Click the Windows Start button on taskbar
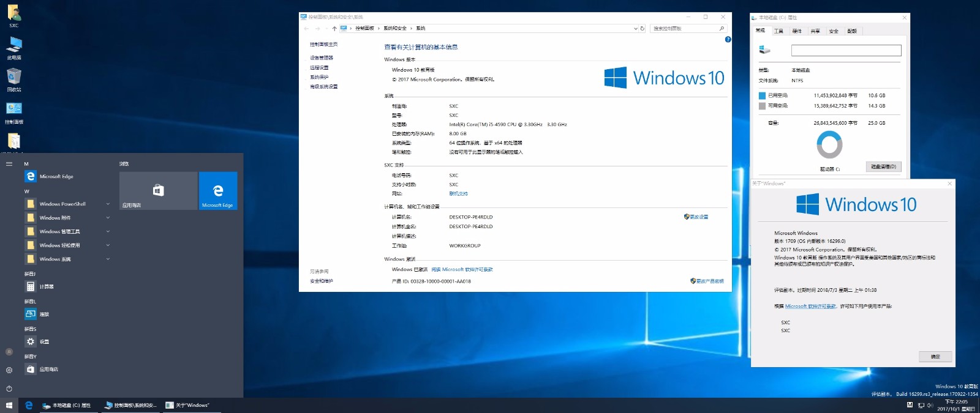The image size is (980, 413). (9, 405)
